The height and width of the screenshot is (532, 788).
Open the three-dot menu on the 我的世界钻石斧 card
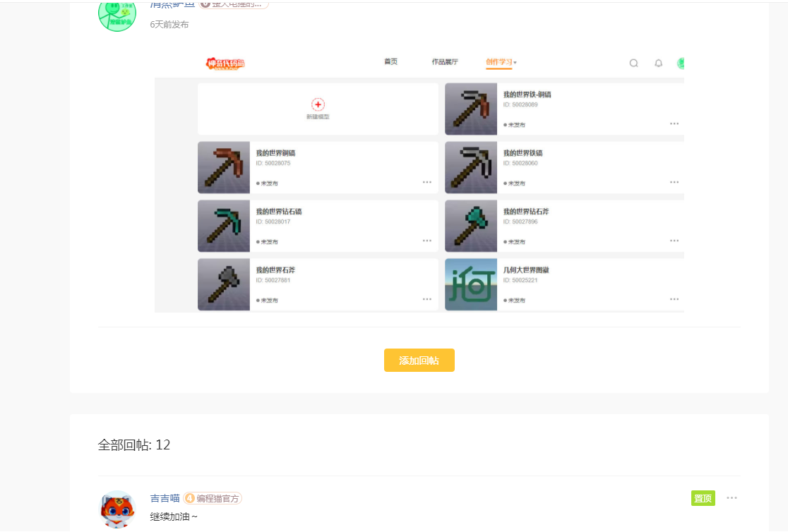pos(674,241)
